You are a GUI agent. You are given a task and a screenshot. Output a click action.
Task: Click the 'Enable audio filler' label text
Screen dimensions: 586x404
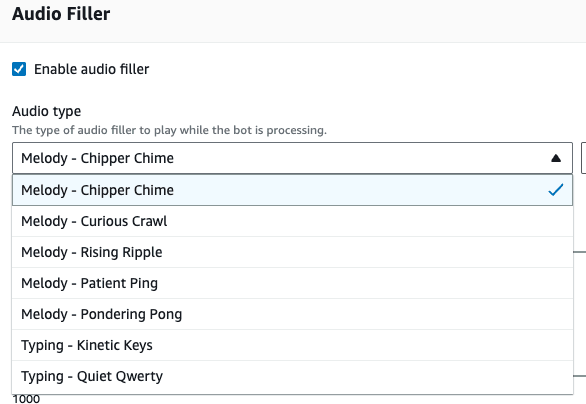pyautogui.click(x=92, y=69)
